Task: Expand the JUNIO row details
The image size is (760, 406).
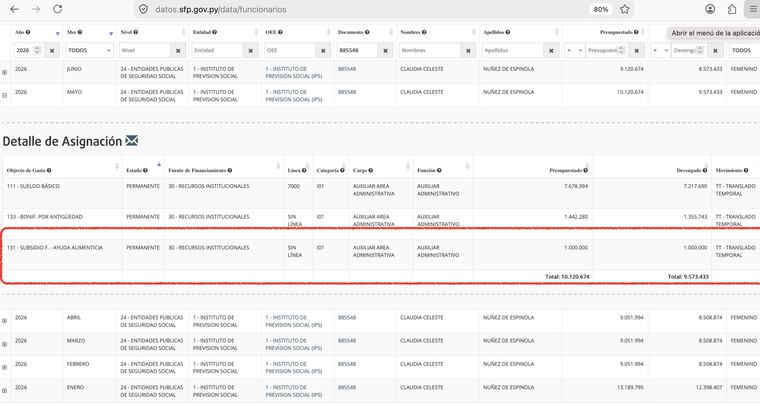Action: click(x=4, y=72)
